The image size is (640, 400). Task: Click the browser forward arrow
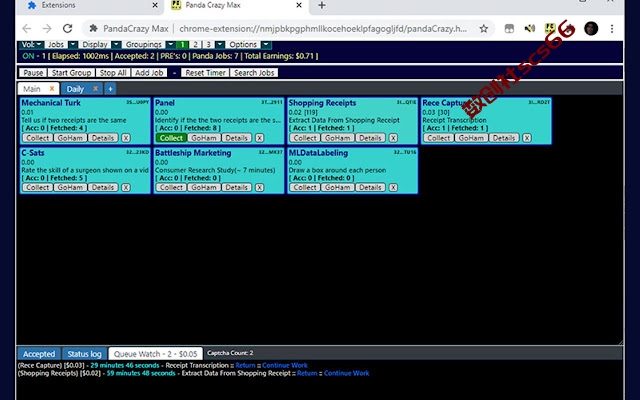47,29
